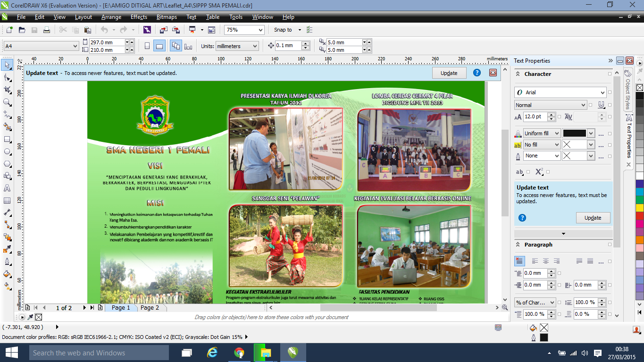Image resolution: width=644 pixels, height=362 pixels.
Task: Select the Parallel Dimension tool
Action: 7,213
